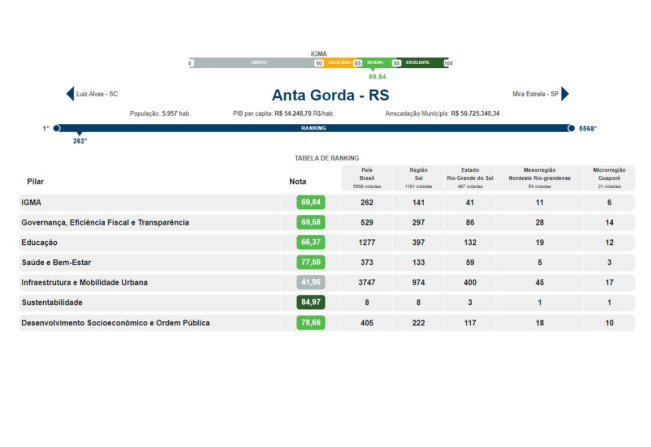Click right arrow to Mira Estrela - SP
The width and height of the screenshot is (651, 447).
(x=565, y=94)
